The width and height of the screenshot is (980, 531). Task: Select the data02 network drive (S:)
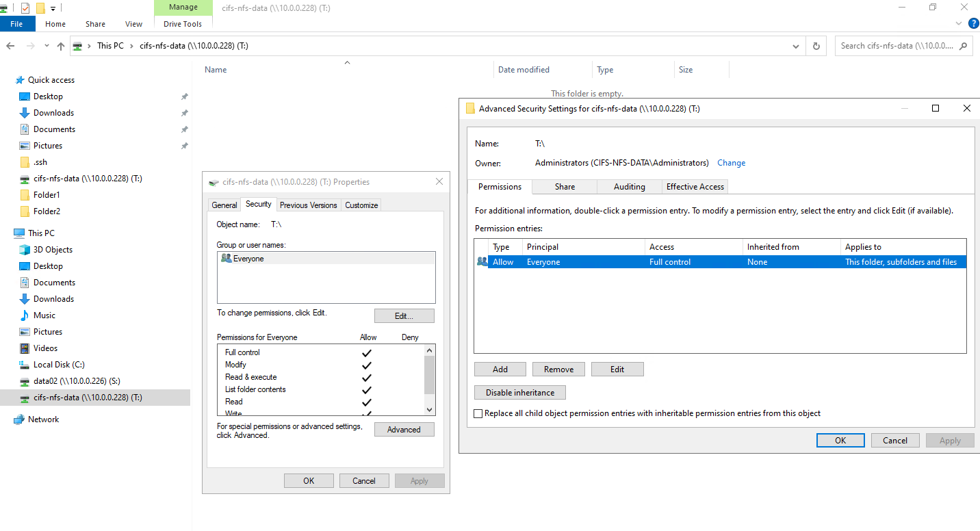(77, 381)
